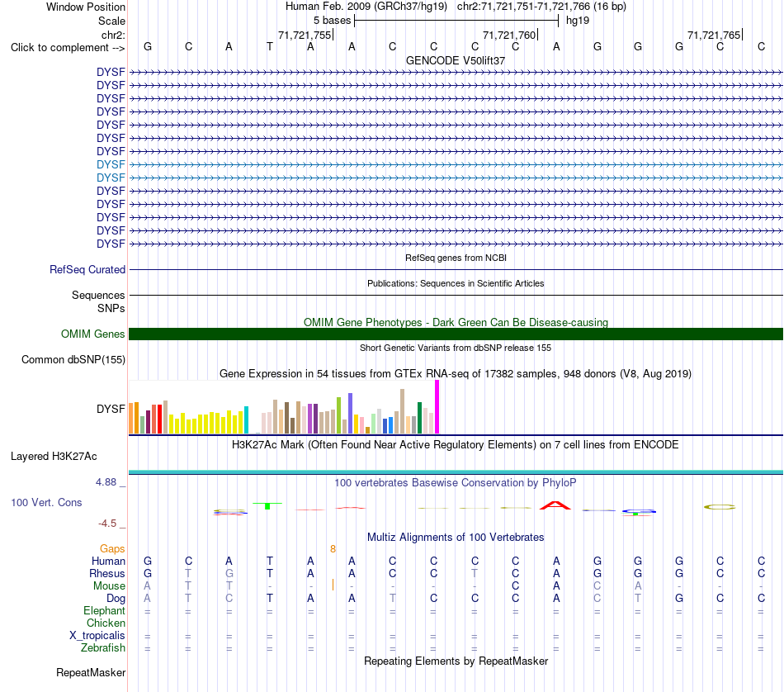Click the 'chr2:' ruler label

point(113,35)
